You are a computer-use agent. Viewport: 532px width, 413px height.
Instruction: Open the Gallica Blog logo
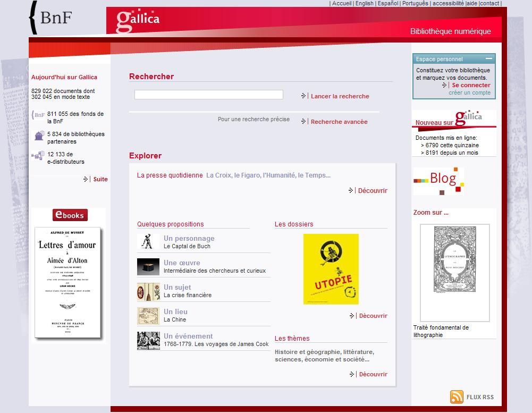pos(438,181)
